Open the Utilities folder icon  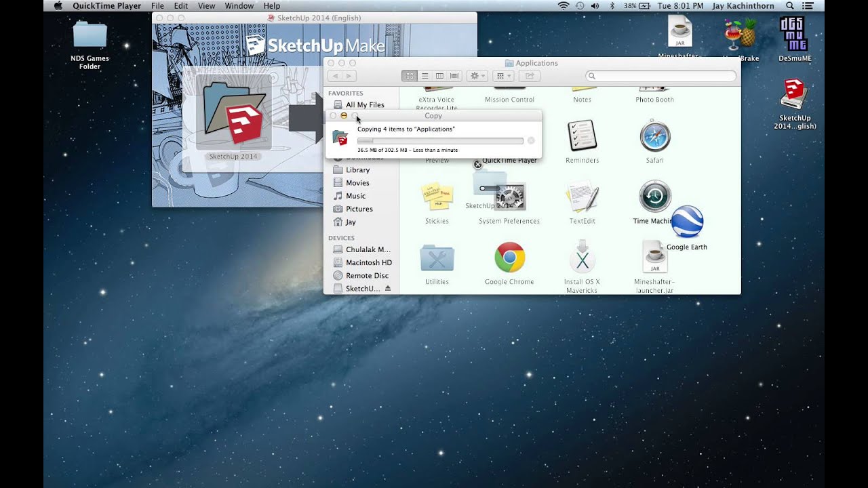(x=437, y=258)
